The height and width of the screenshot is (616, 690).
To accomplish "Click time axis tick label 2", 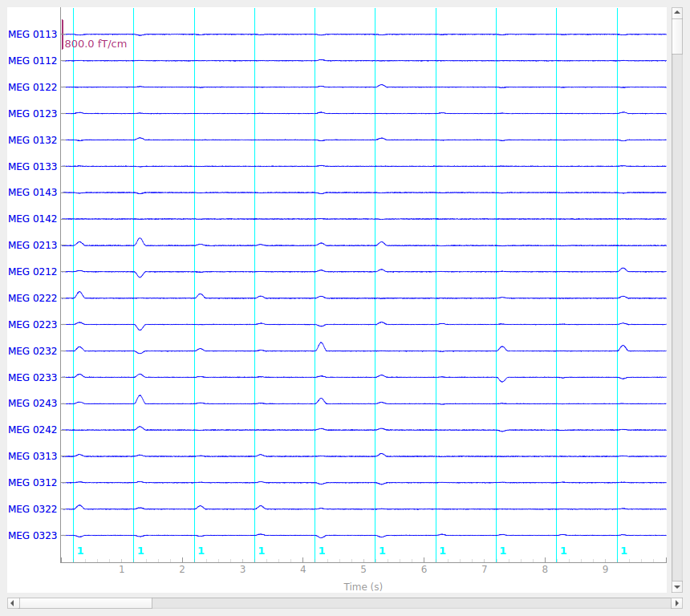I will (x=182, y=569).
